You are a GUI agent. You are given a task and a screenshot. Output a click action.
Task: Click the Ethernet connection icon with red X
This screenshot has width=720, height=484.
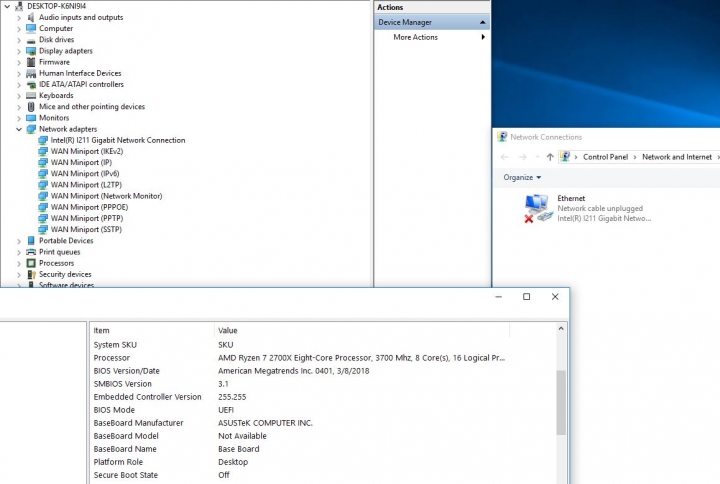[538, 208]
